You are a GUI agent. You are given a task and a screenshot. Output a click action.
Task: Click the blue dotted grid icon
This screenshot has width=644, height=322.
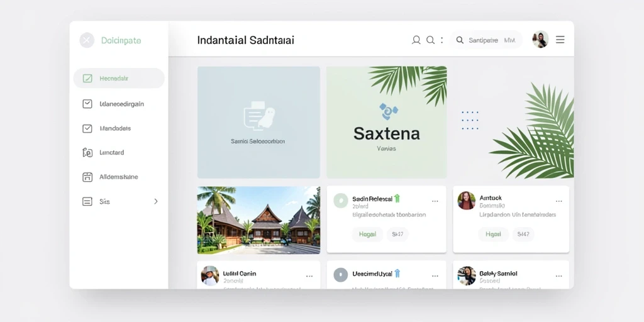[x=470, y=120]
